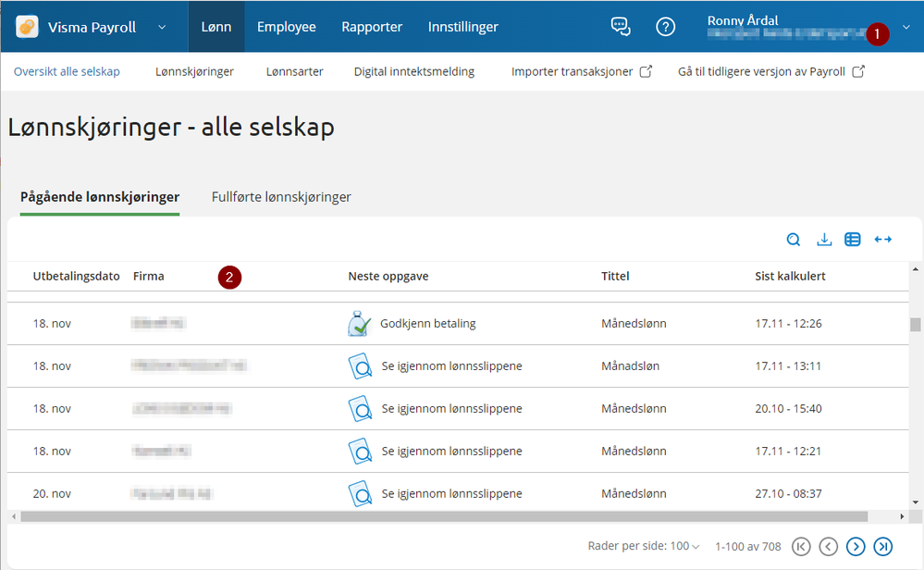
Task: Open the help question mark icon
Action: pyautogui.click(x=665, y=27)
